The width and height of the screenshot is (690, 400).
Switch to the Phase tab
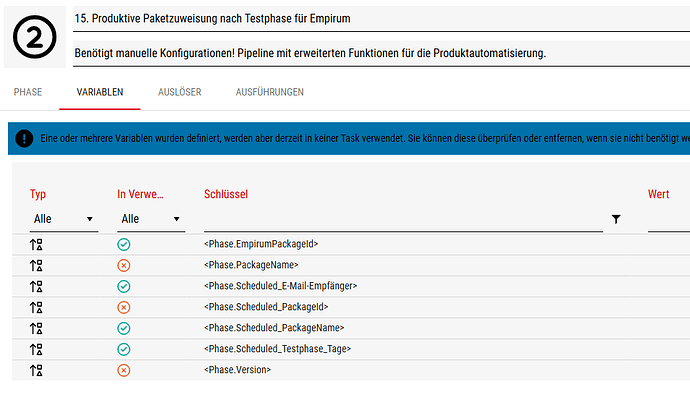pos(28,92)
